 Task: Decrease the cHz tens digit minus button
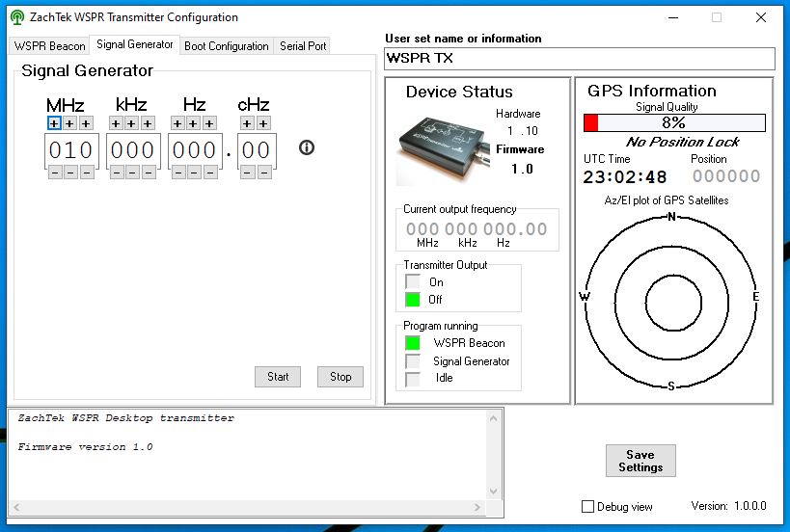click(x=248, y=173)
